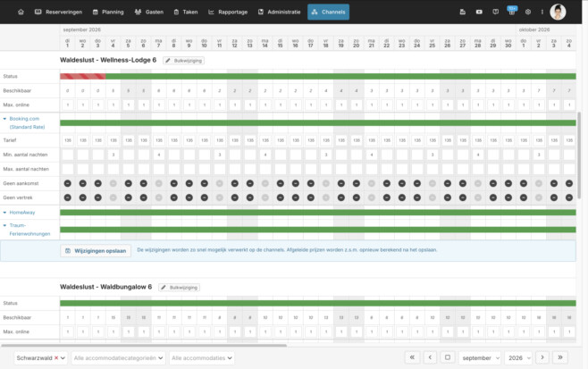Image resolution: width=588 pixels, height=369 pixels.
Task: Expand the Traum-Ferienwohnungen channel row
Action: (27, 230)
